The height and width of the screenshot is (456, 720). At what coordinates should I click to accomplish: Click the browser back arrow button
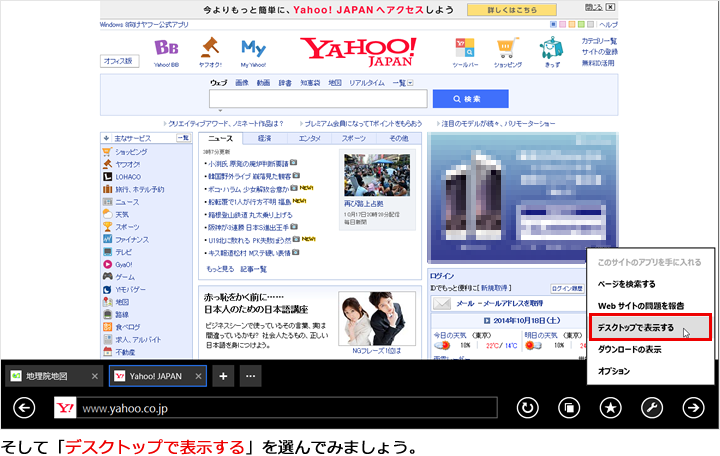(24, 408)
